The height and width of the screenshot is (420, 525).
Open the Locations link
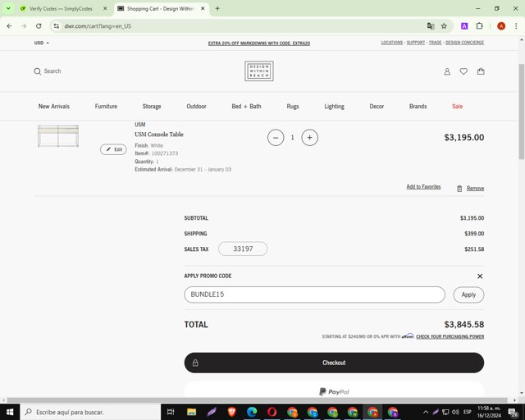[392, 43]
